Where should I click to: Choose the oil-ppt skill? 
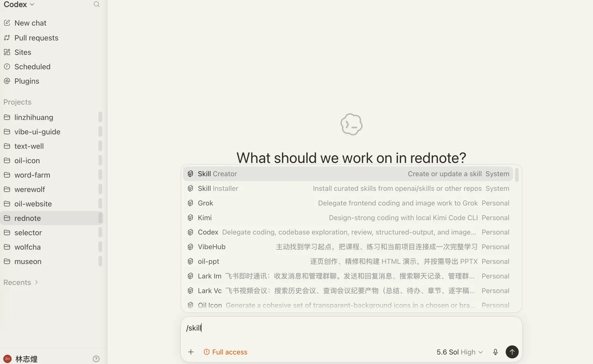pos(348,261)
